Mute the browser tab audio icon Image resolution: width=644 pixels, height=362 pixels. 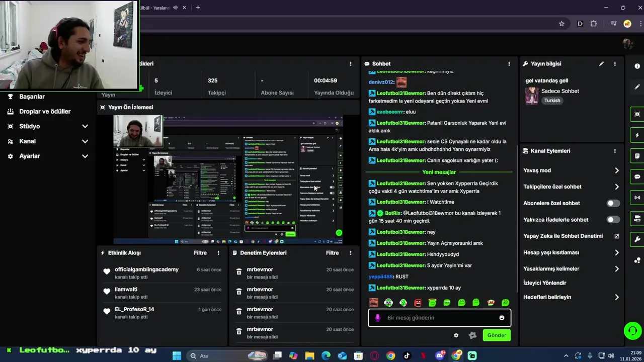pyautogui.click(x=175, y=8)
